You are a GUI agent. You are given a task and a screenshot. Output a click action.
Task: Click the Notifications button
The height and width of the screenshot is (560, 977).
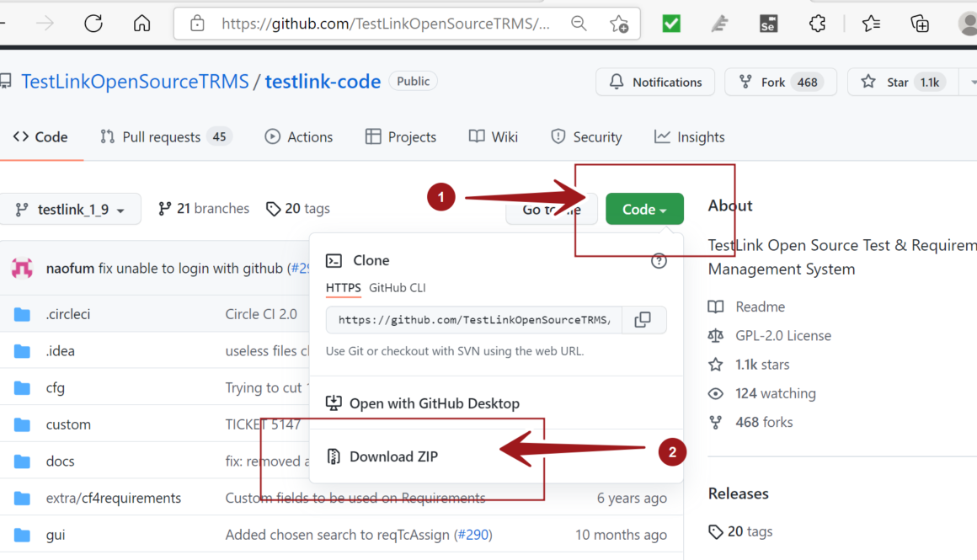655,83
